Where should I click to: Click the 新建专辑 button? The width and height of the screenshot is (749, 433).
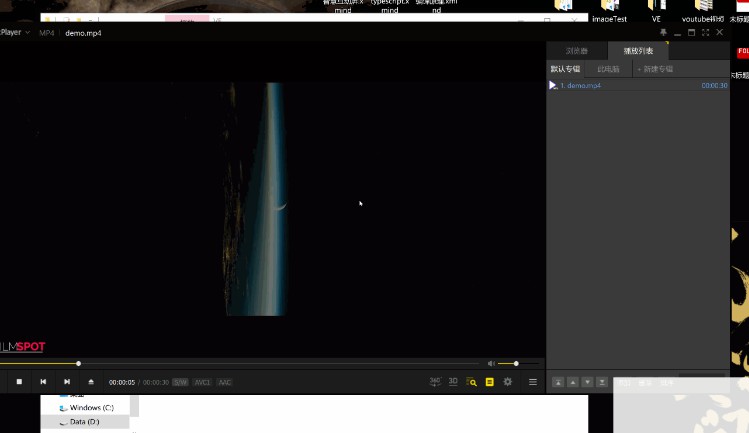click(655, 69)
